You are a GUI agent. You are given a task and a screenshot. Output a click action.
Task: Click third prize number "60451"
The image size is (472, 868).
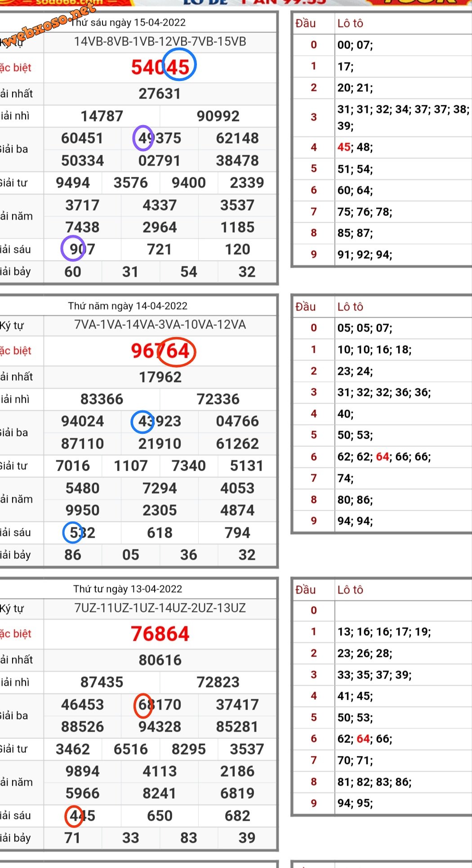pyautogui.click(x=82, y=138)
